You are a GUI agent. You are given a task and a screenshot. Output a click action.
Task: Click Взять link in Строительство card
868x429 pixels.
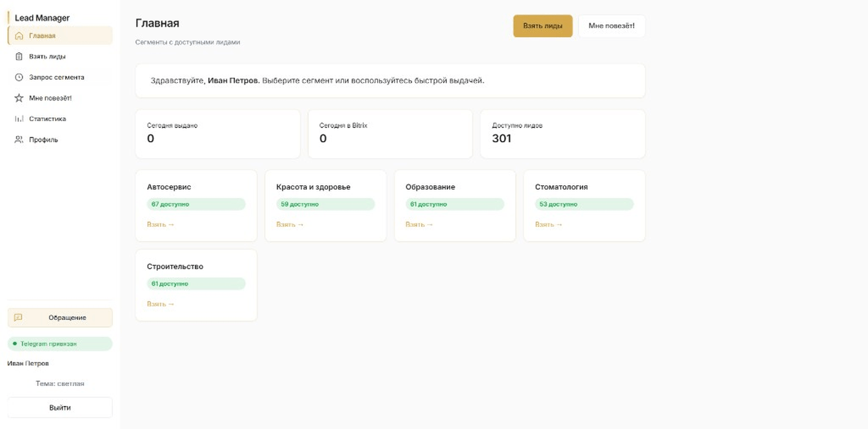(x=160, y=304)
